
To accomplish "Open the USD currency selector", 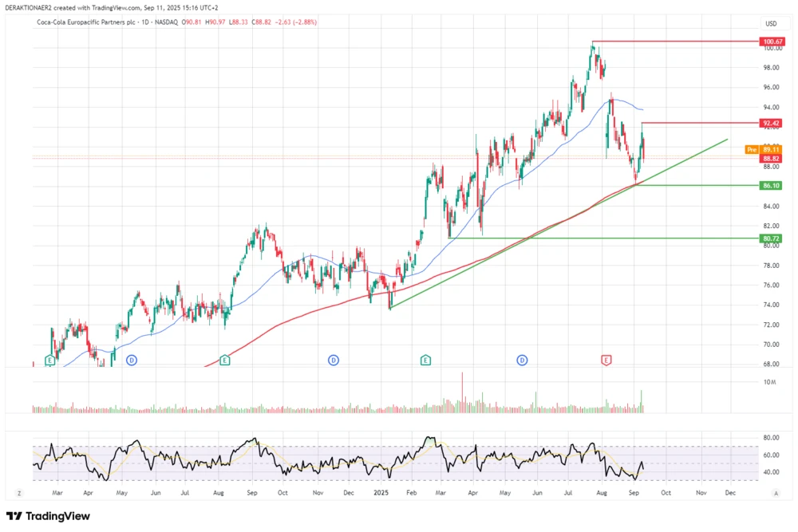I will point(771,24).
